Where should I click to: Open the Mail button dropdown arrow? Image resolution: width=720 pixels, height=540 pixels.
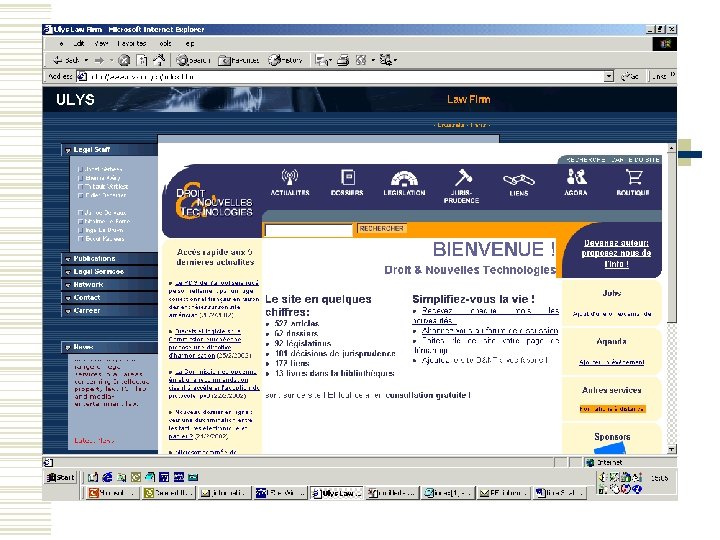(330, 60)
